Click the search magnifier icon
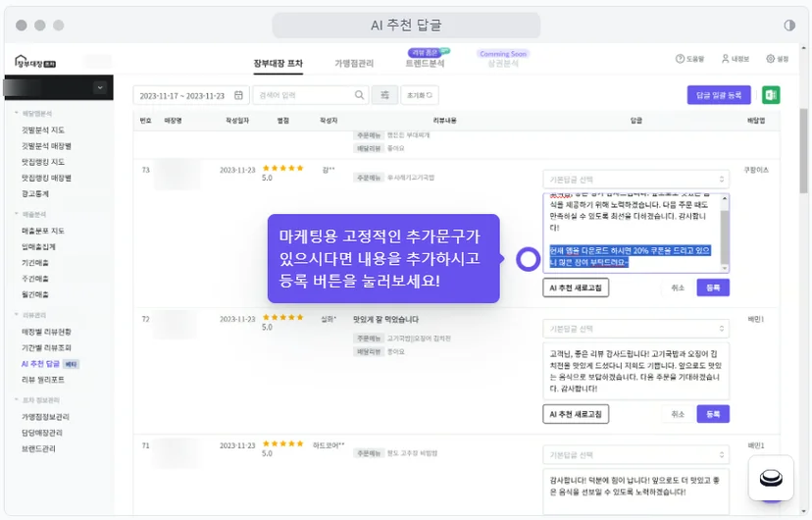The height and width of the screenshot is (520, 812). tap(359, 95)
